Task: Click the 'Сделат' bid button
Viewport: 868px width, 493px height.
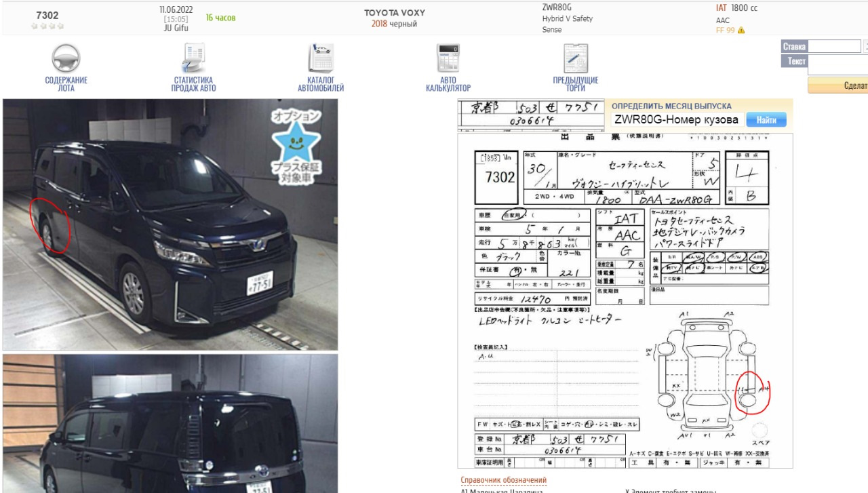Action: (838, 85)
